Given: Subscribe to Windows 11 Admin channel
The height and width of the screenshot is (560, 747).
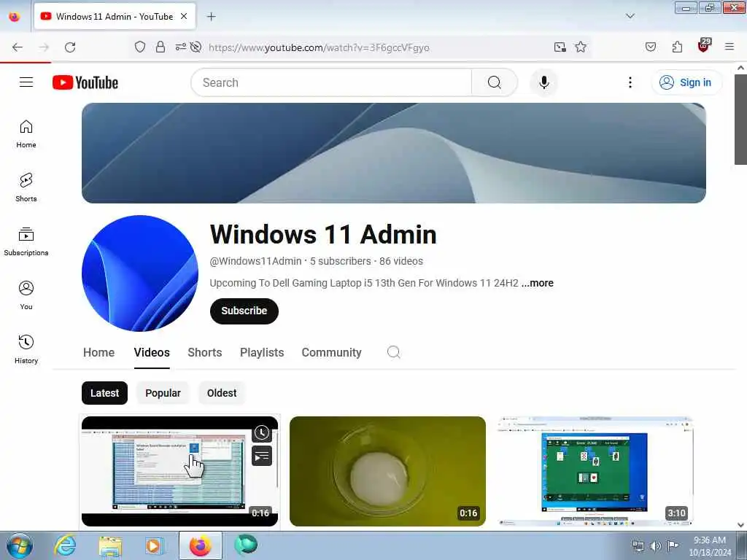Looking at the screenshot, I should point(244,311).
